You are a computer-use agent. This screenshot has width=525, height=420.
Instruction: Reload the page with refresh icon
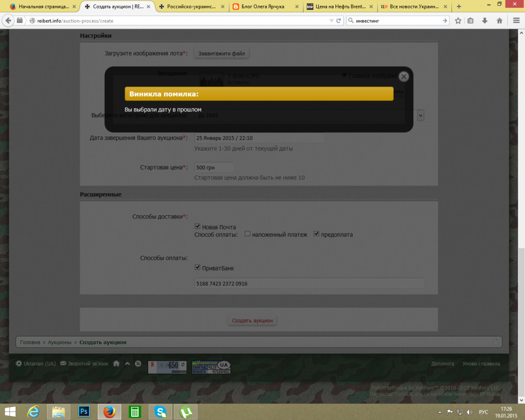click(339, 20)
